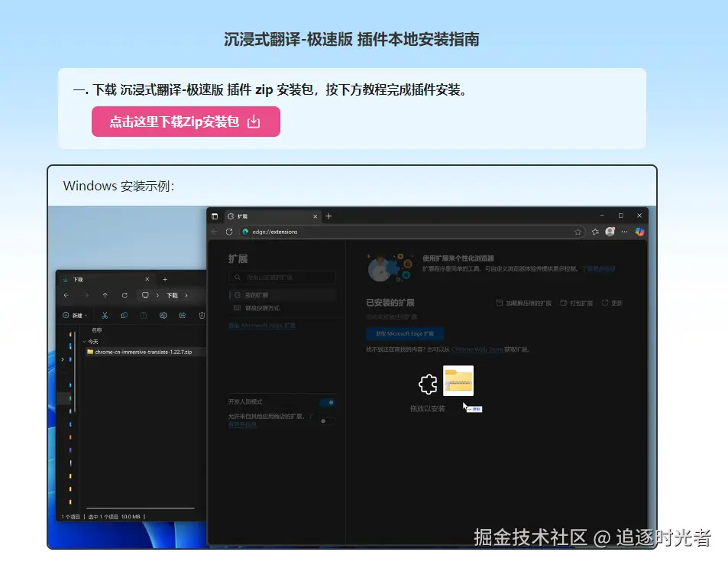The width and height of the screenshot is (728, 565).
Task: Click the 选中 1 个项目 10.0 MB status text
Action: [x=115, y=517]
